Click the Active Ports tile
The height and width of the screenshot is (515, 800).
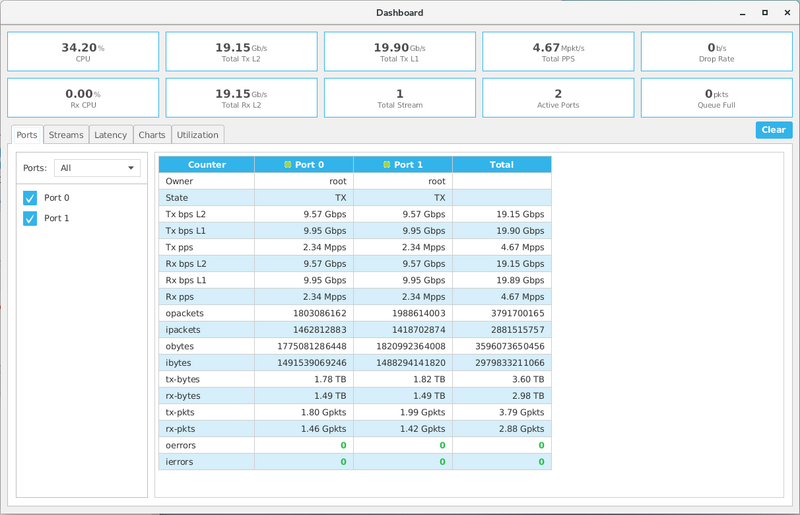(x=558, y=98)
